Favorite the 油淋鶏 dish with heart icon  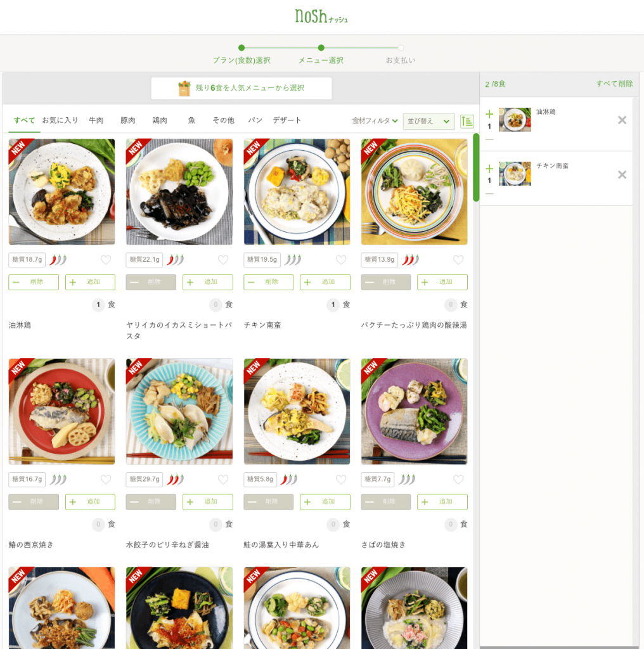click(x=106, y=260)
